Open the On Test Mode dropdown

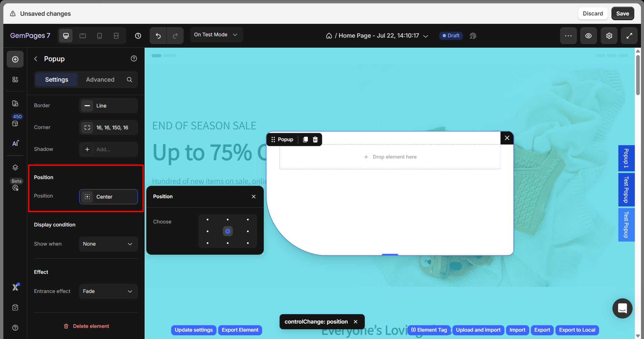point(216,35)
